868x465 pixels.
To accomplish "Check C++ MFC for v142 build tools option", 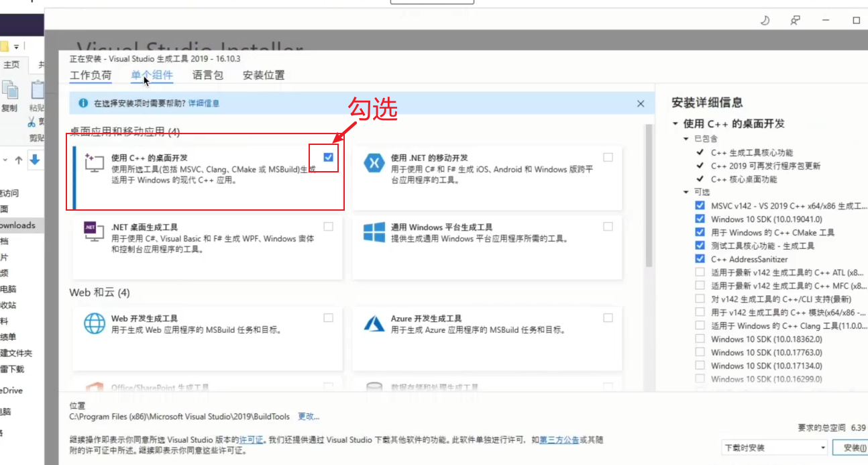I will (700, 285).
